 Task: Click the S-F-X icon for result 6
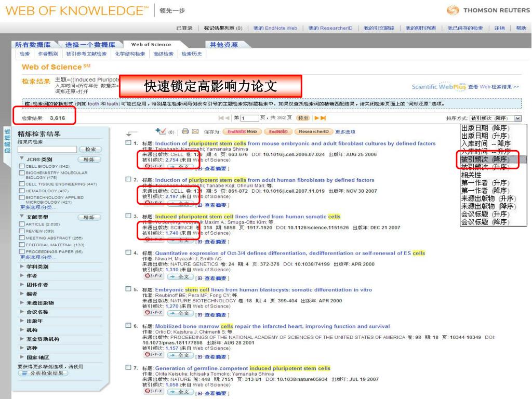coord(154,354)
